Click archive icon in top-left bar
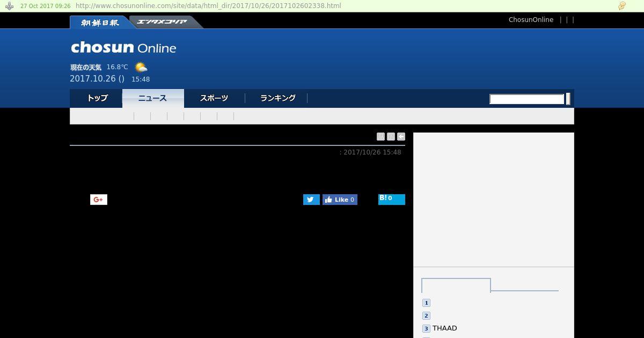Image resolution: width=644 pixels, height=338 pixels. (9, 6)
